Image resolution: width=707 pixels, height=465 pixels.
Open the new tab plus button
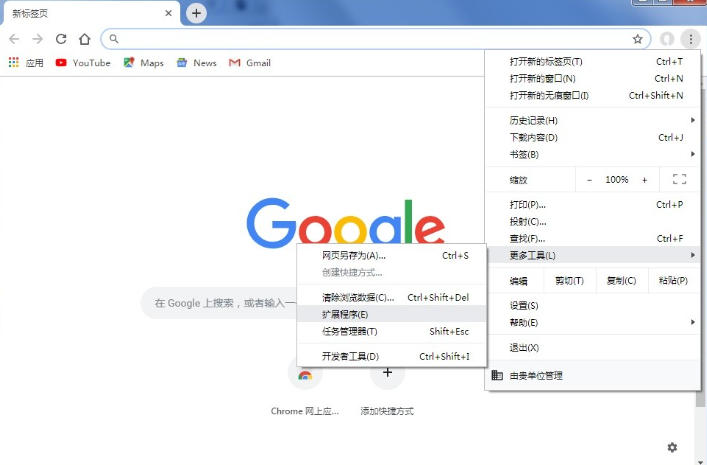pos(197,13)
